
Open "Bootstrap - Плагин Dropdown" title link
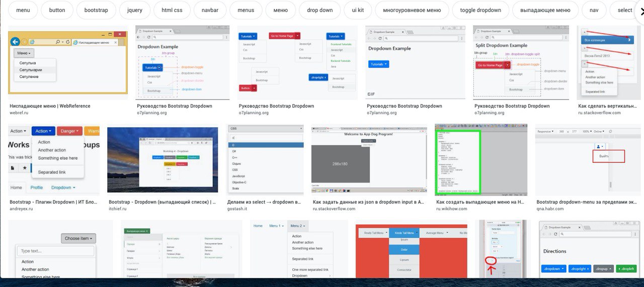tap(54, 202)
